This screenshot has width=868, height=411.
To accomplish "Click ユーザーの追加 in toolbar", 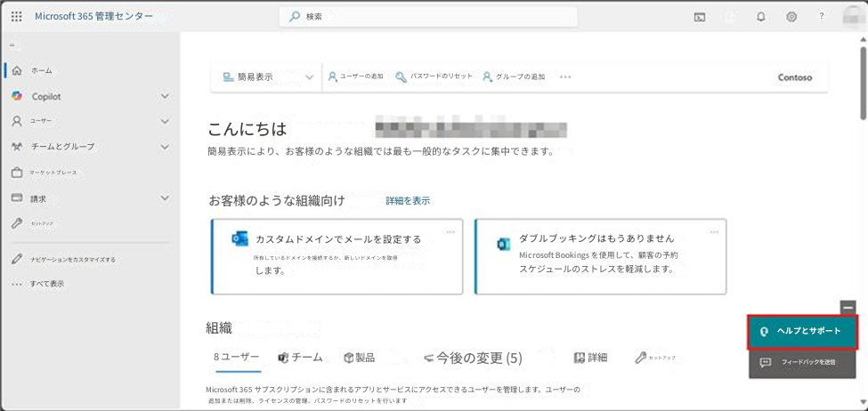I will click(x=356, y=77).
